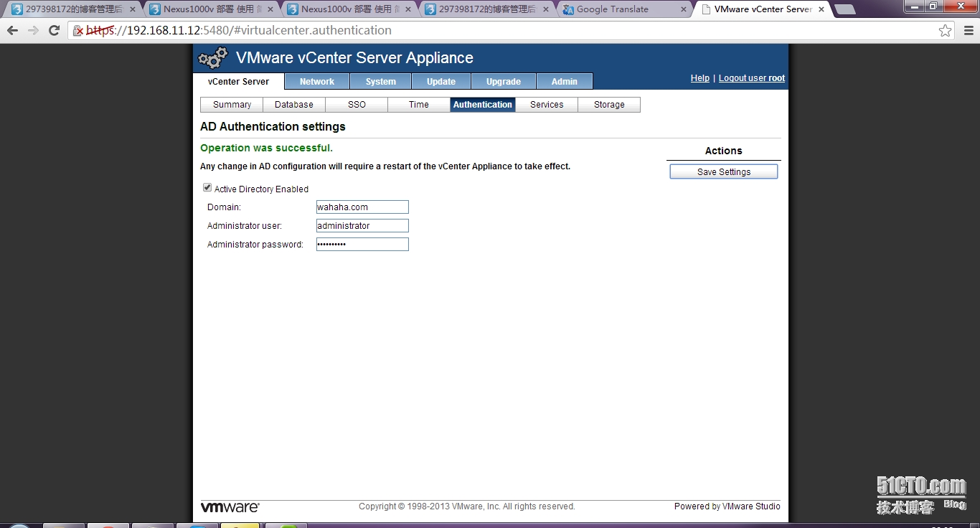980x528 pixels.
Task: Click the insecure HTTPS warning icon
Action: point(79,31)
